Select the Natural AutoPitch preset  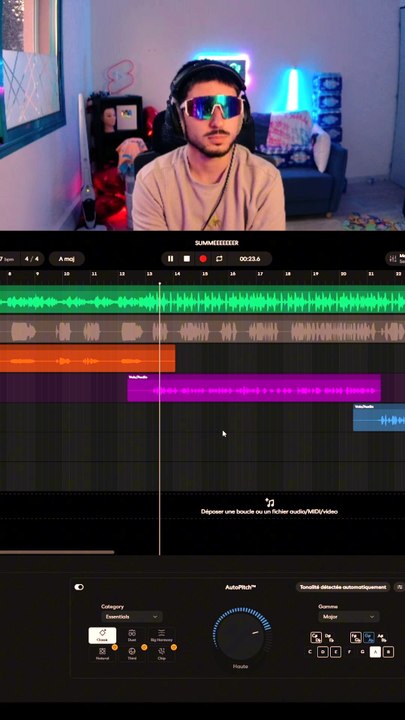click(x=102, y=653)
